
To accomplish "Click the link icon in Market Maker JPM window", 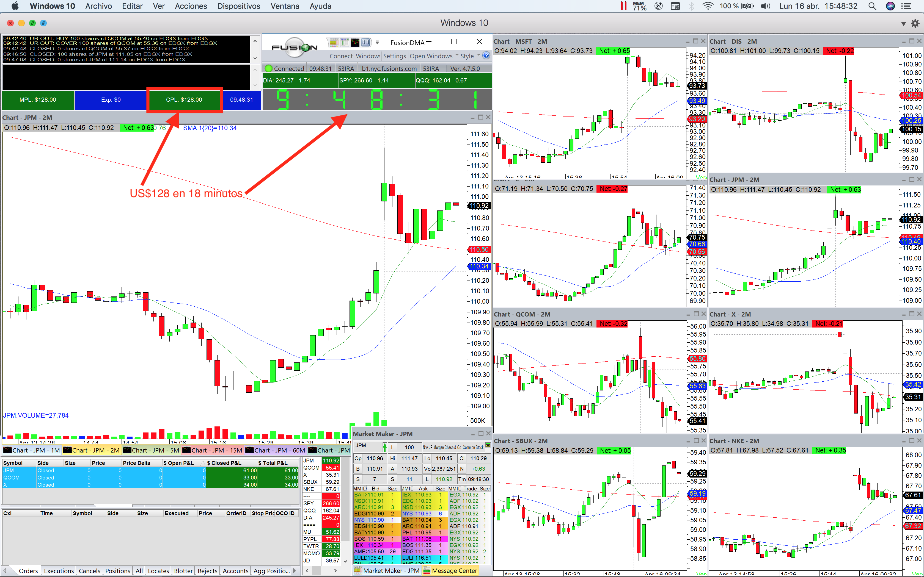I will coord(487,445).
